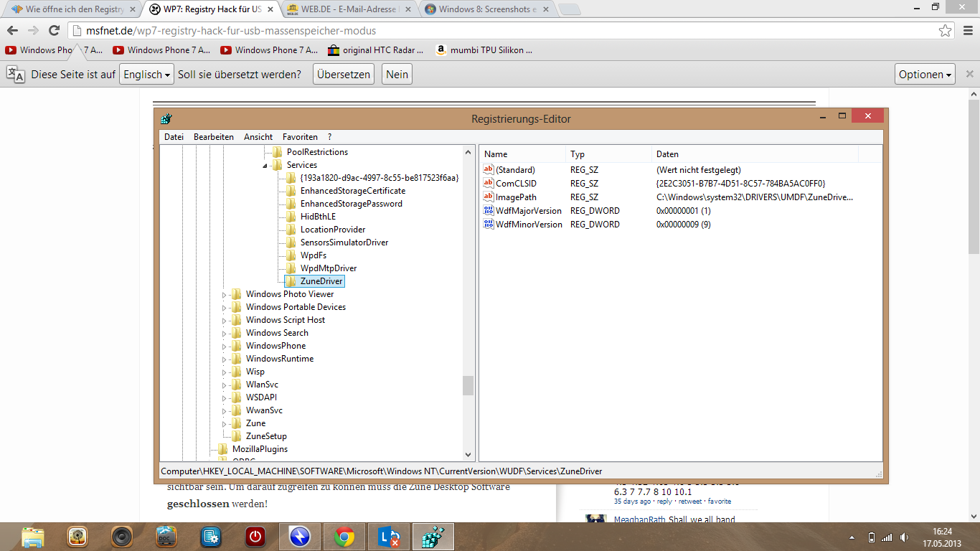Expand Windows Photo Viewer node

[x=224, y=294]
